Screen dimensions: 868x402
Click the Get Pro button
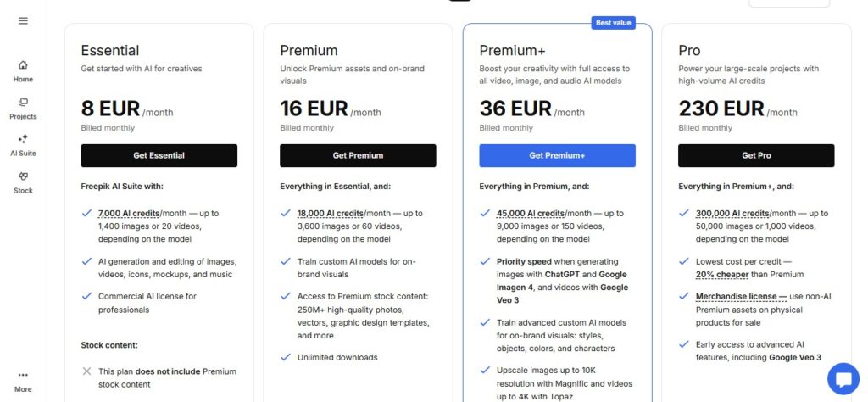756,155
